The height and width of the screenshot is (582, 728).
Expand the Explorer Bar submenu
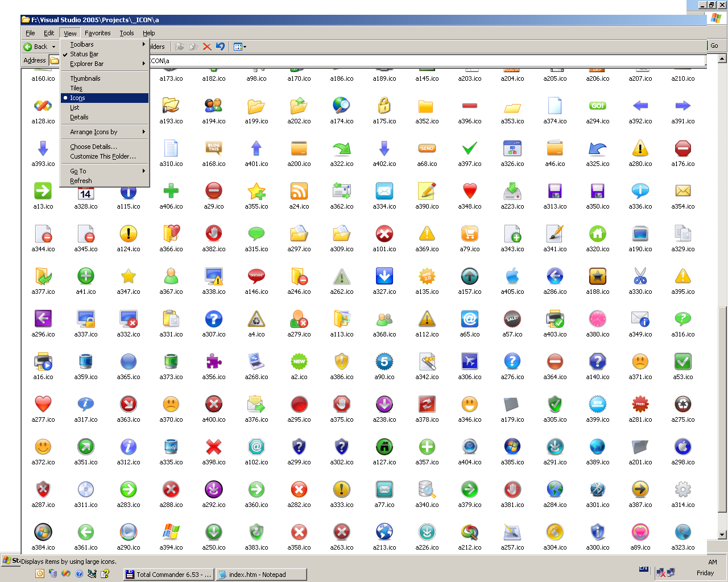click(105, 64)
